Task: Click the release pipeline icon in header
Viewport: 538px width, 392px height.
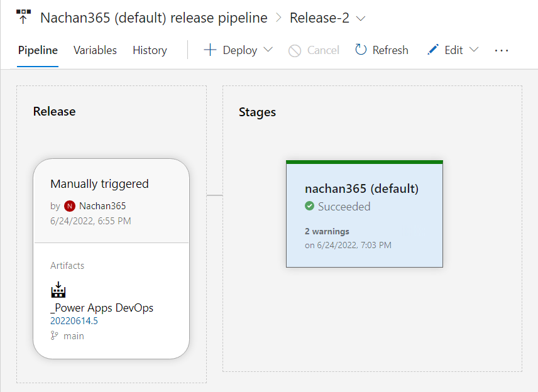Action: point(23,17)
